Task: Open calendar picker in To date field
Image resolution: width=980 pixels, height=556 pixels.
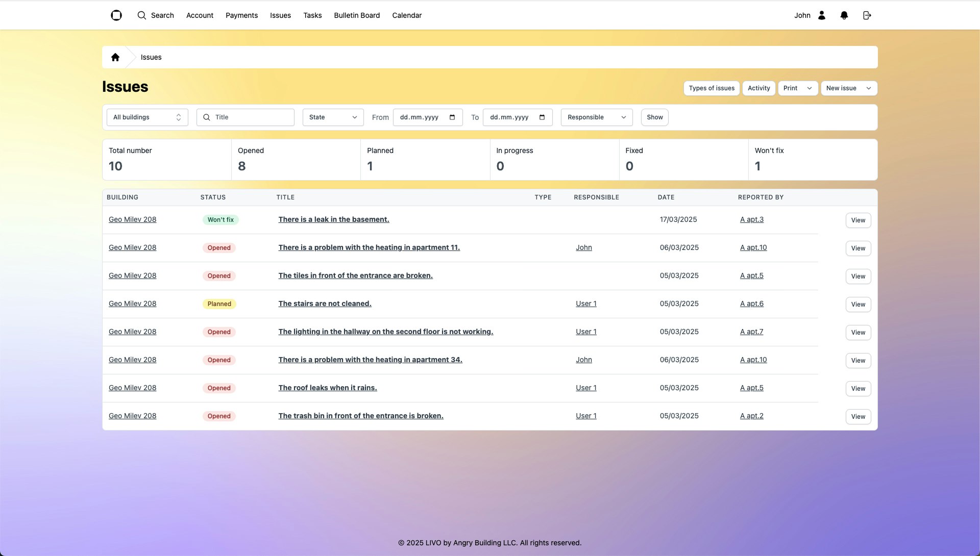Action: point(542,117)
